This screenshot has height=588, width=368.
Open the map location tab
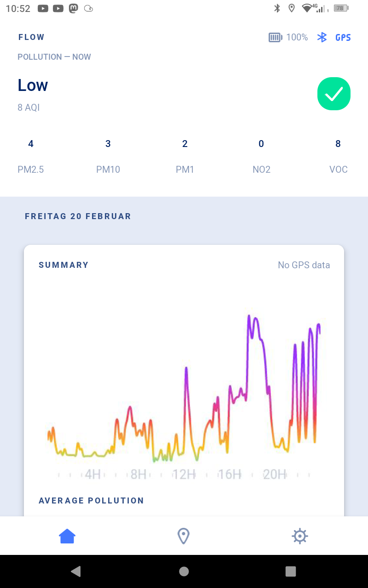184,536
